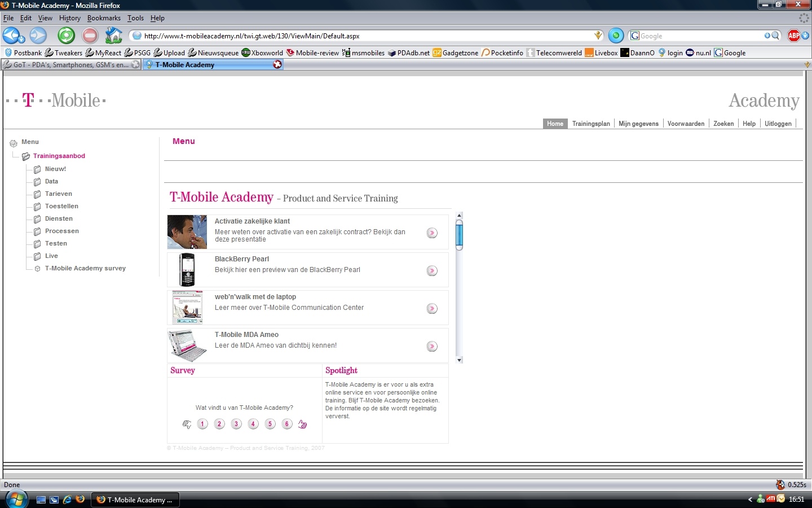Open the Live folder

pos(51,256)
